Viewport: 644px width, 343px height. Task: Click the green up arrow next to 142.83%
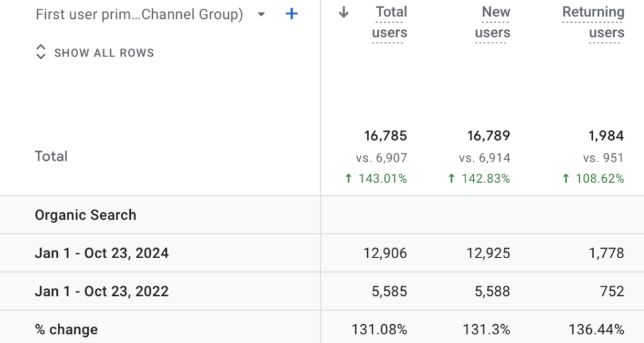point(451,179)
